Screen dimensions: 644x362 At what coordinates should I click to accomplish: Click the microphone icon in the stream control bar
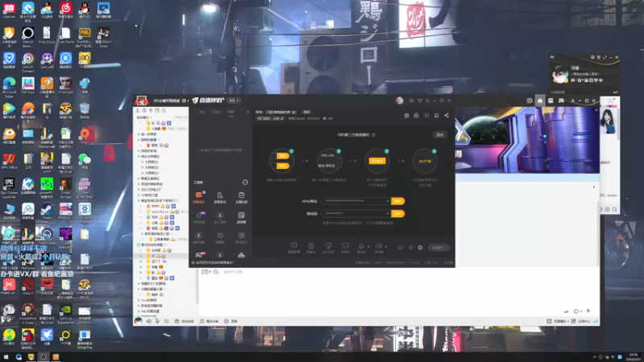point(361,246)
